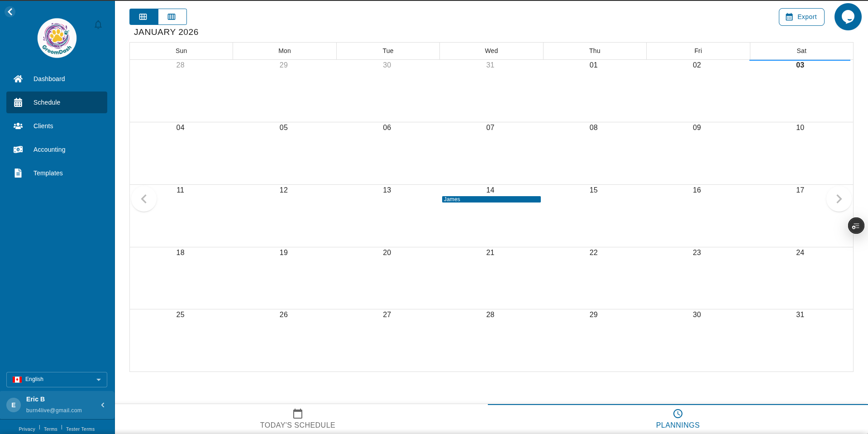
Task: Open the Tester Terms link
Action: pos(81,429)
